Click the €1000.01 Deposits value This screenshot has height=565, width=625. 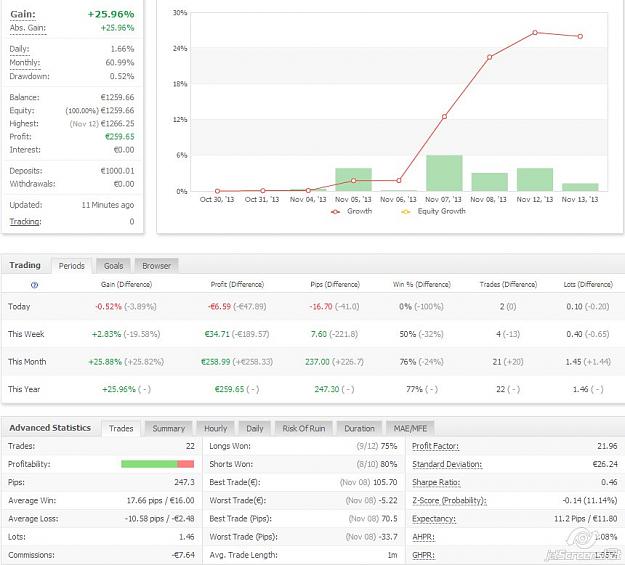(x=117, y=171)
